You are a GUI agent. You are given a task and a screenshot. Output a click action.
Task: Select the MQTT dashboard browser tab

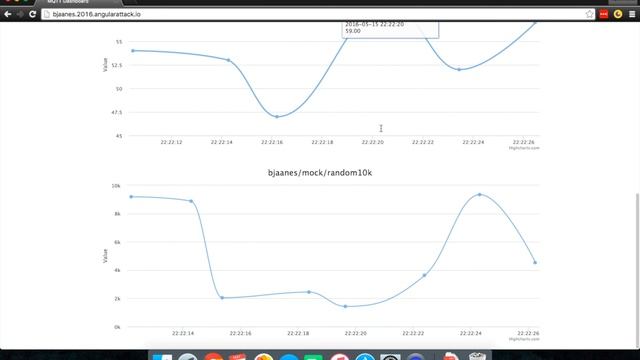[78, 2]
